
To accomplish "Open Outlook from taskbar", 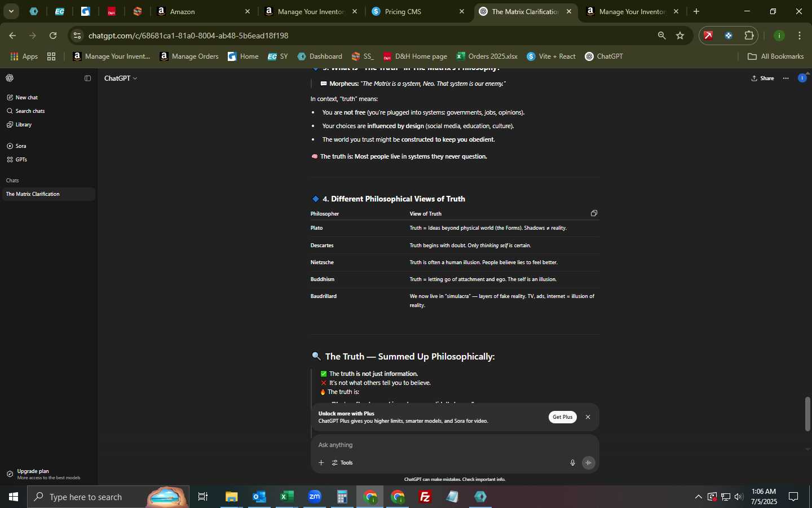I will tap(259, 497).
